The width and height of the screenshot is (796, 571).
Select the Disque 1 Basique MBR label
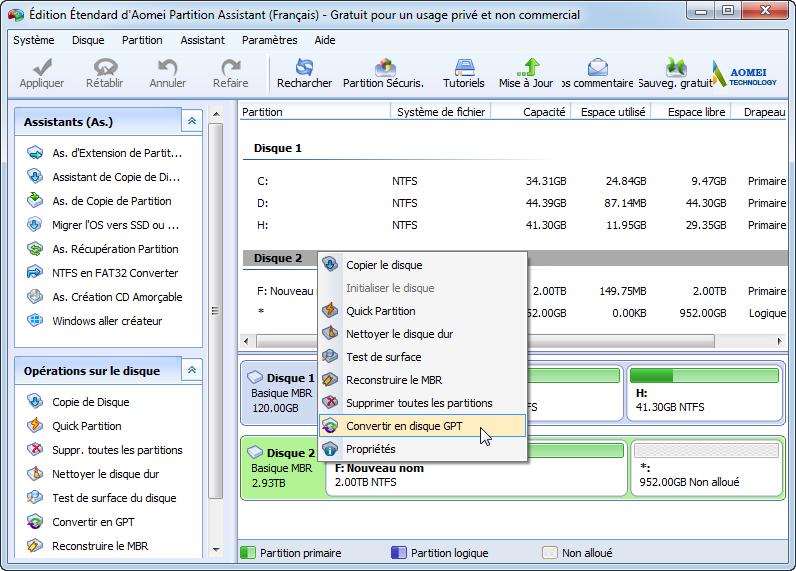(x=281, y=393)
